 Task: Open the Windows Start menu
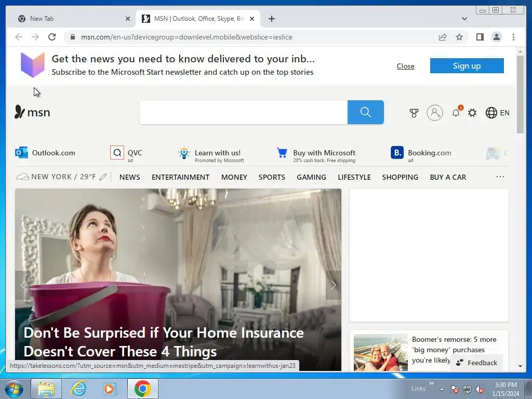pyautogui.click(x=14, y=389)
